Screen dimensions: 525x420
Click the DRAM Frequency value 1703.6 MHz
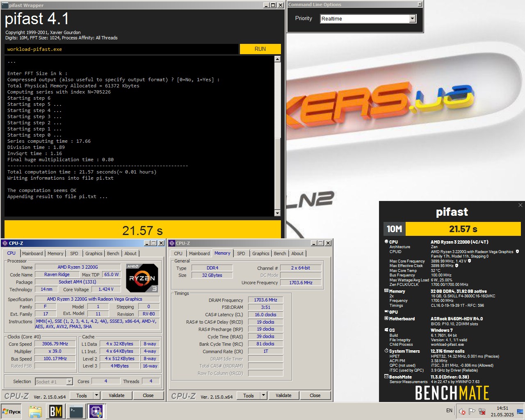pos(265,300)
